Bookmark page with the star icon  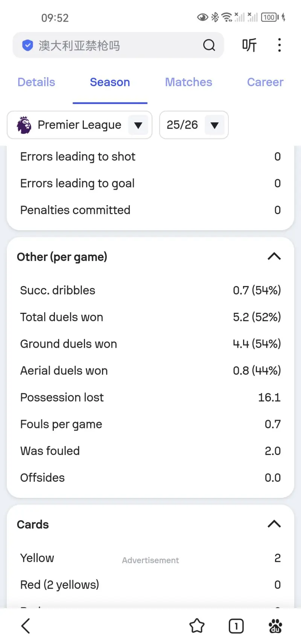[197, 626]
